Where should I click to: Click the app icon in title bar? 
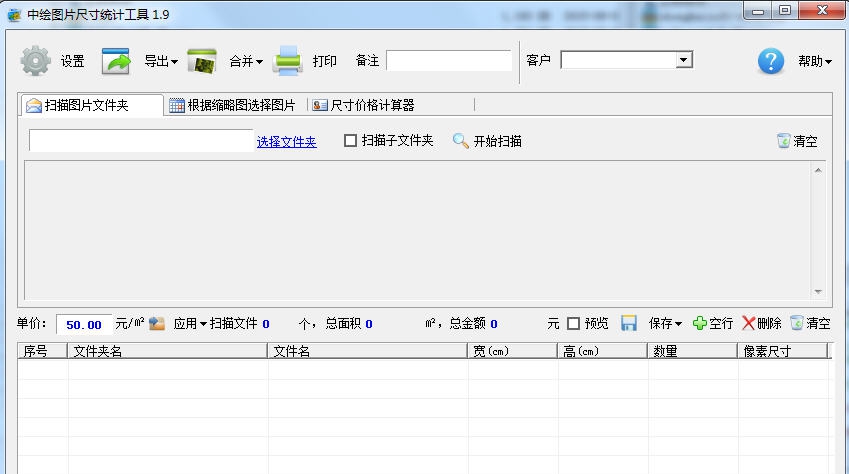[x=14, y=15]
